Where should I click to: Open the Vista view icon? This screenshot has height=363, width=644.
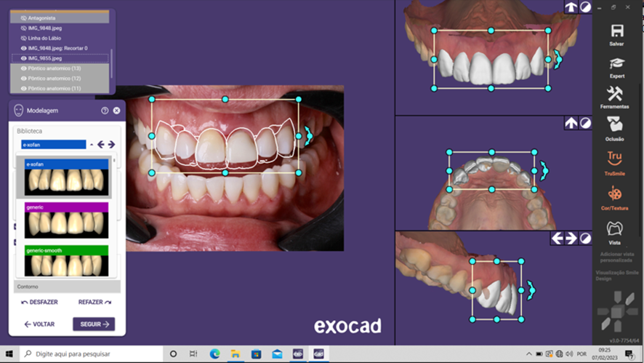(x=615, y=229)
